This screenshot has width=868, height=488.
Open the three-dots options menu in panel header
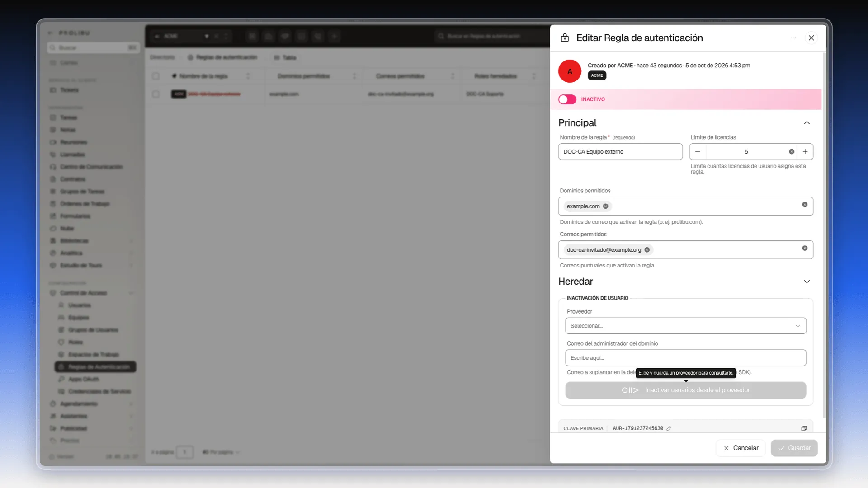[793, 38]
